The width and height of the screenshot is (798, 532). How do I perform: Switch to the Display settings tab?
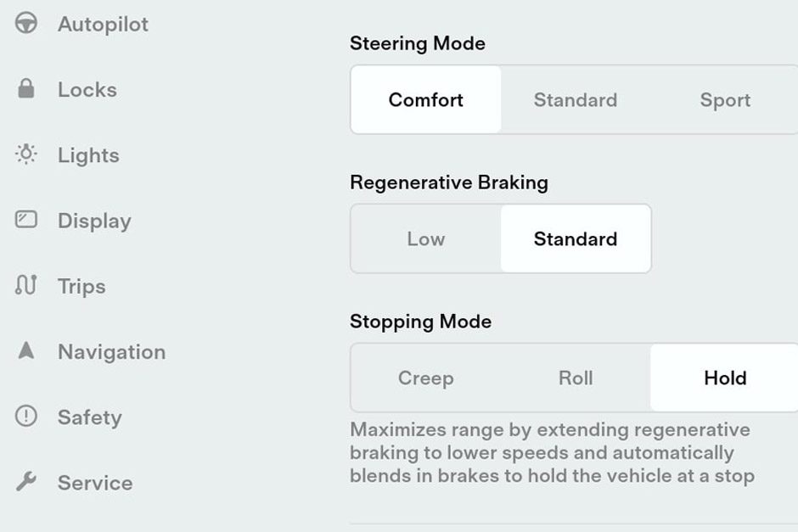93,221
